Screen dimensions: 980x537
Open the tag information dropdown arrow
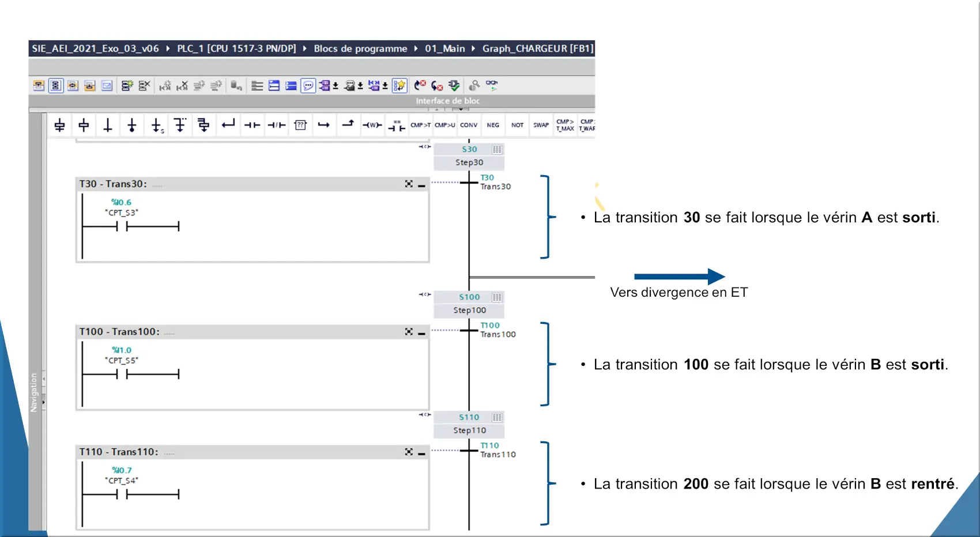(x=360, y=86)
